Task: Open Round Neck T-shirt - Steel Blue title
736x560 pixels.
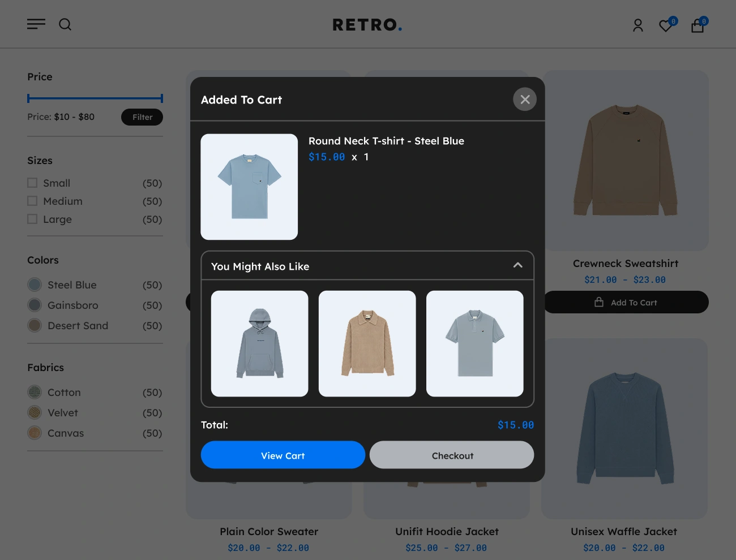Action: tap(386, 141)
